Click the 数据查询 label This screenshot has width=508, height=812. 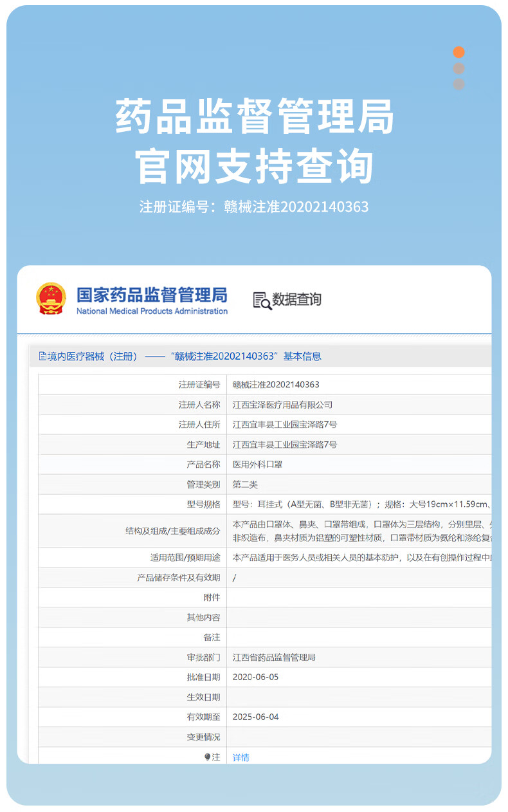pos(296,300)
